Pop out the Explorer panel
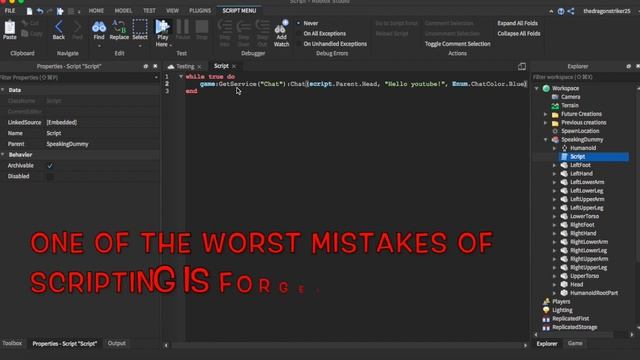 629,66
